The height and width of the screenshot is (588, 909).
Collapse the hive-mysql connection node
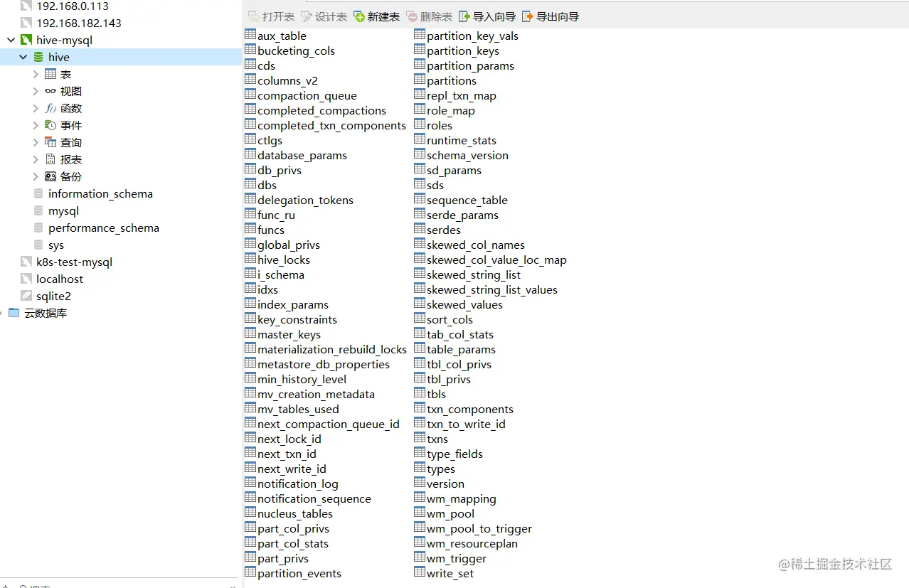11,40
